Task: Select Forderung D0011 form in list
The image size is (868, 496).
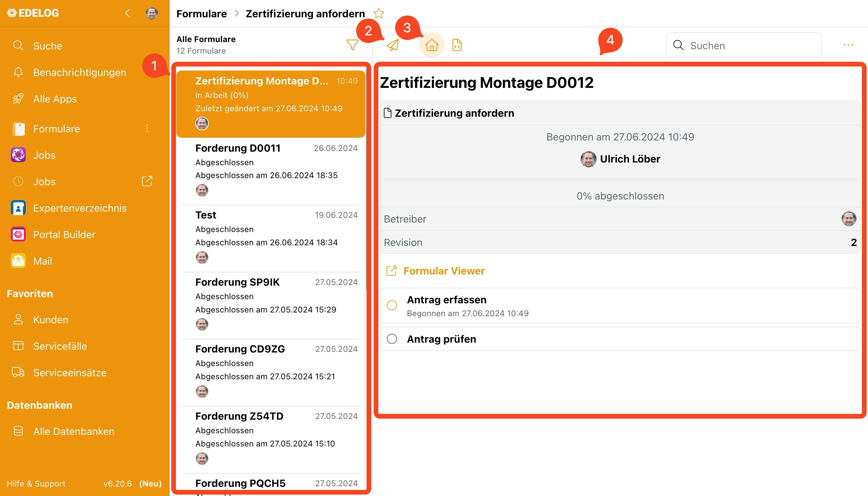Action: click(271, 171)
